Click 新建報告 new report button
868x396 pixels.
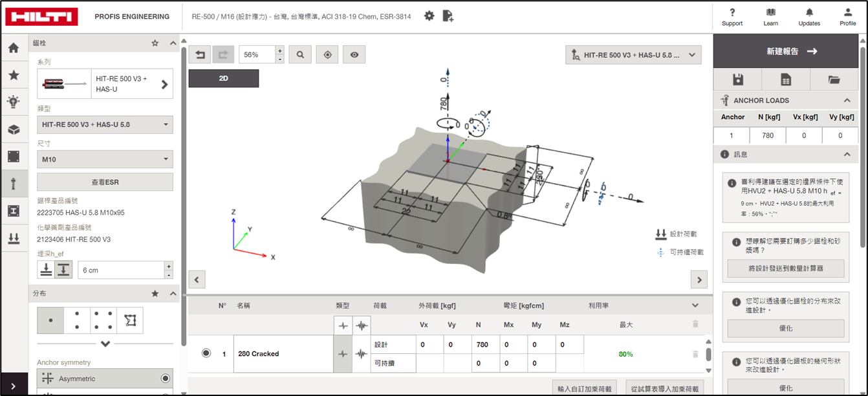coord(786,51)
